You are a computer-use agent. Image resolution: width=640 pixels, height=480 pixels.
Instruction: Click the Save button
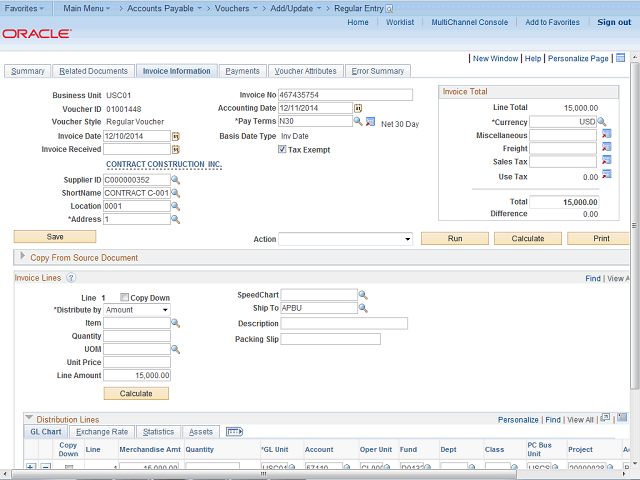[55, 237]
